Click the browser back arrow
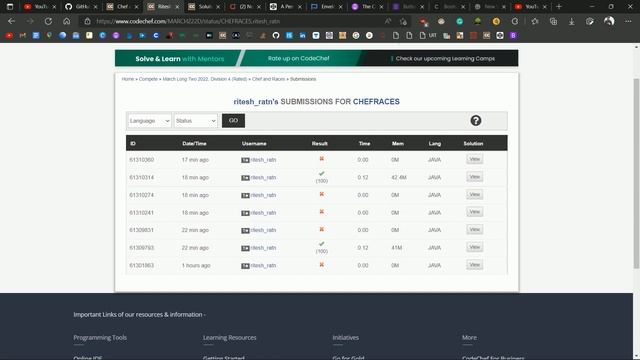640x360 pixels. [x=11, y=21]
